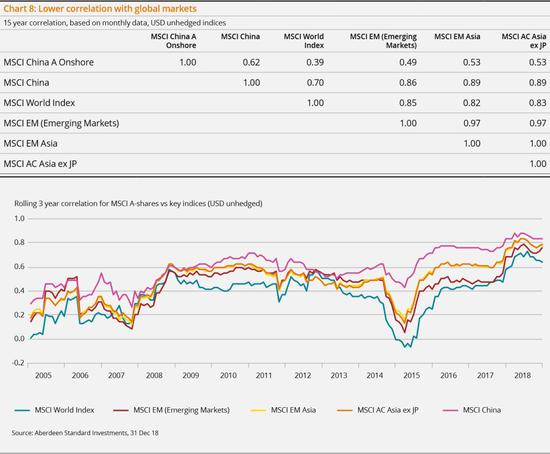This screenshot has height=454, width=550.
Task: Click the teal MSCI World Index legend line
Action: (x=22, y=410)
